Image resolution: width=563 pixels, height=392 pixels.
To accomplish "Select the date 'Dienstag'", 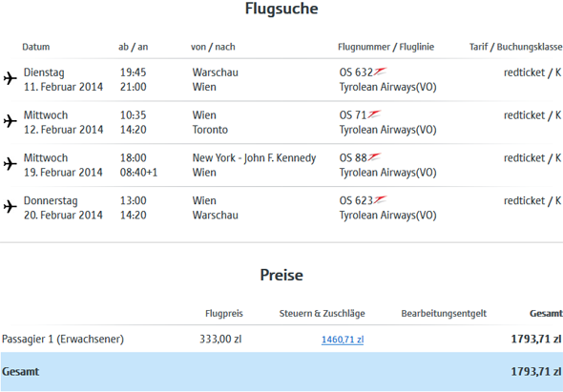I will coord(44,72).
